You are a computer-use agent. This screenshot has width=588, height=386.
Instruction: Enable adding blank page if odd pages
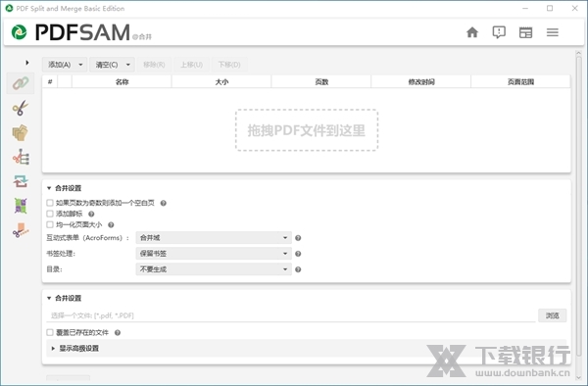pos(50,203)
